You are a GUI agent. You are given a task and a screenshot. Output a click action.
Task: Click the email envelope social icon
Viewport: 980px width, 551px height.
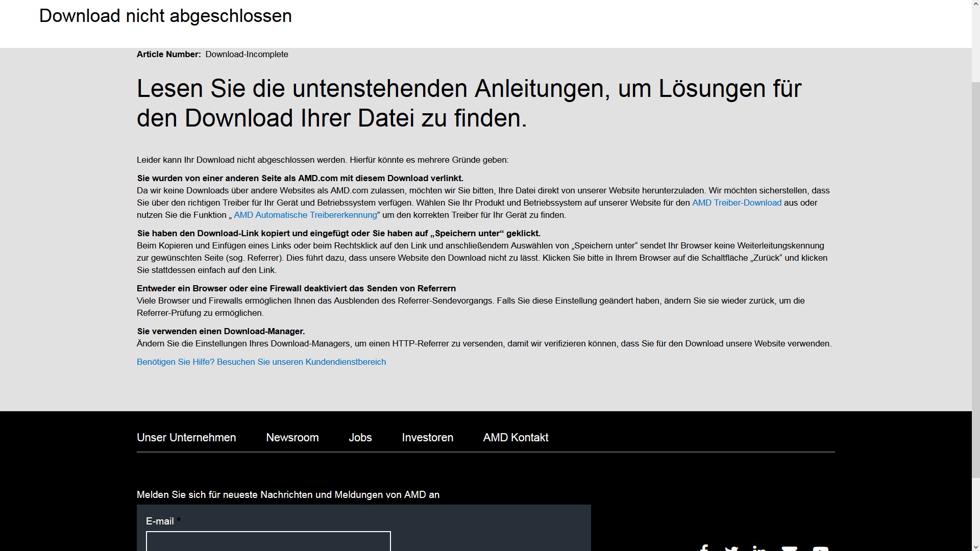click(789, 548)
